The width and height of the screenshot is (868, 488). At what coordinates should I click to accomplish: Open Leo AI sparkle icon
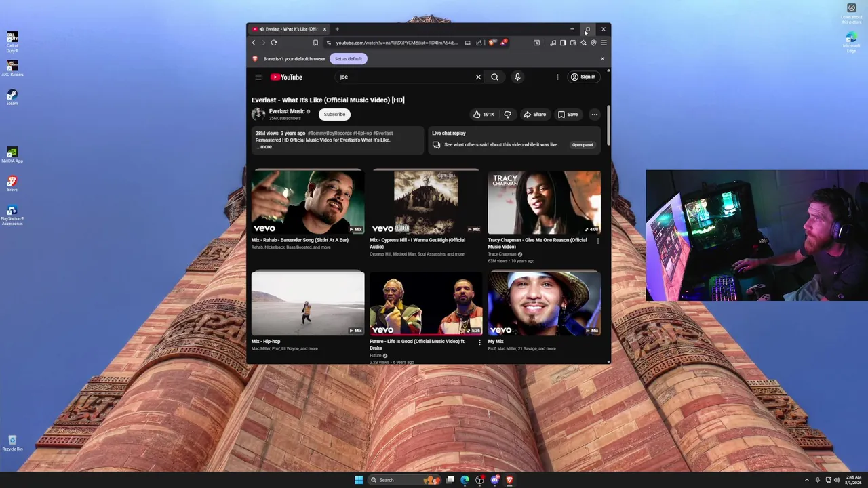pos(583,43)
